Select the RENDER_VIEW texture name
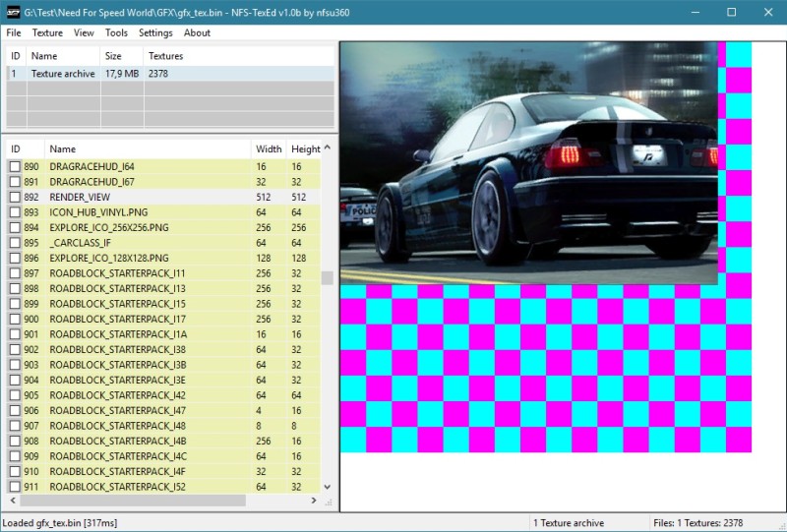The height and width of the screenshot is (532, 787). (x=80, y=198)
